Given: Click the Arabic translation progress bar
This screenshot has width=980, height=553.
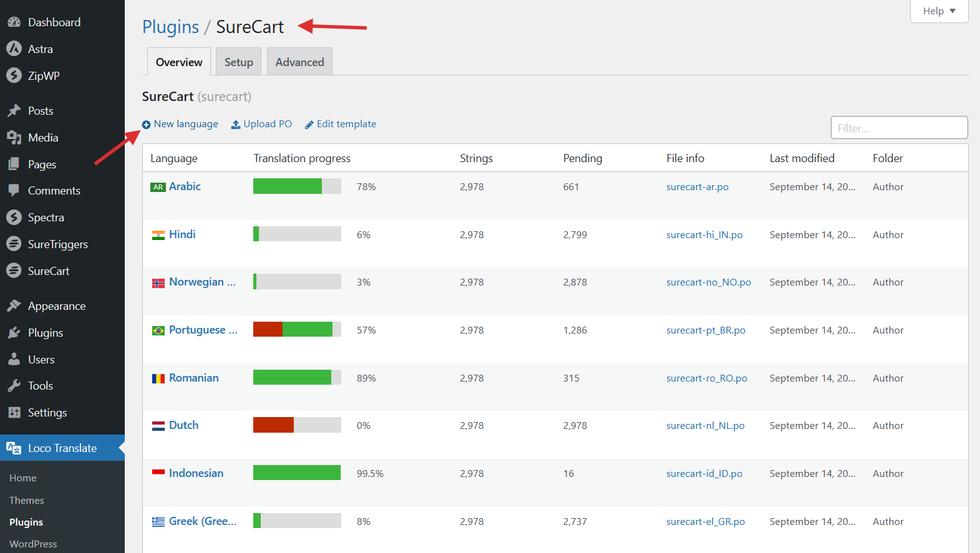Looking at the screenshot, I should 297,186.
